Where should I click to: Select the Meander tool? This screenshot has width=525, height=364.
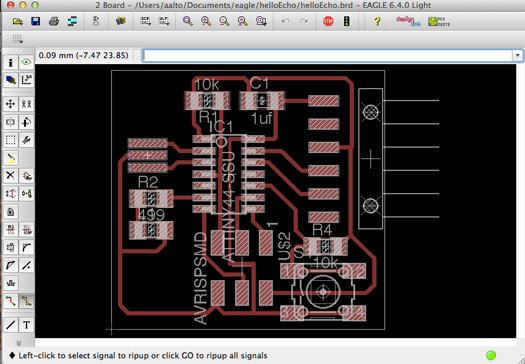pyautogui.click(x=10, y=283)
